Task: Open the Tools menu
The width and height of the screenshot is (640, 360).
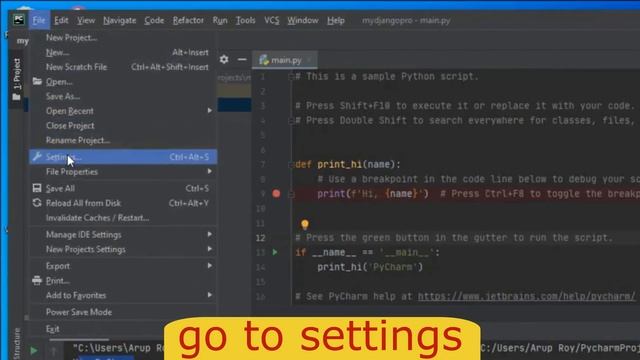Action: [x=245, y=20]
